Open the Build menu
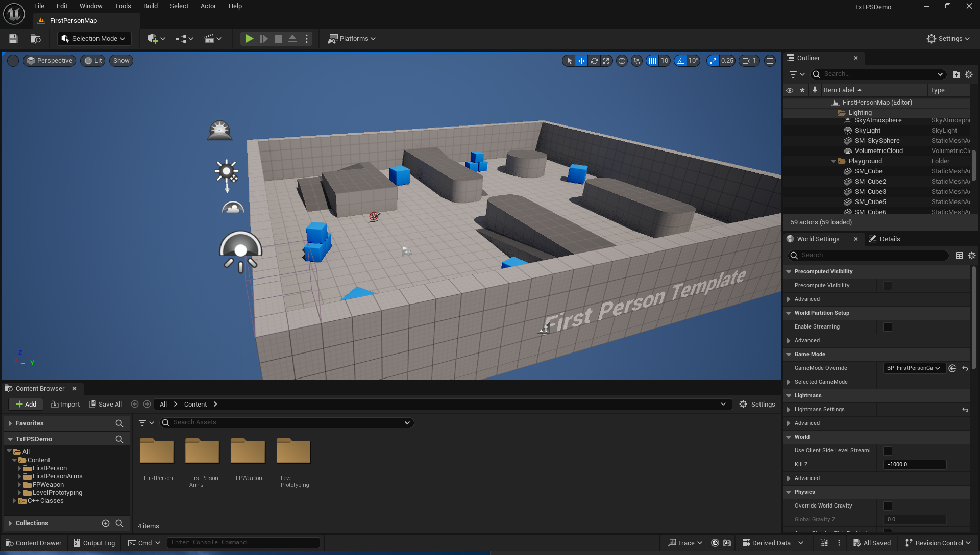Viewport: 980px width, 555px height. [x=151, y=6]
